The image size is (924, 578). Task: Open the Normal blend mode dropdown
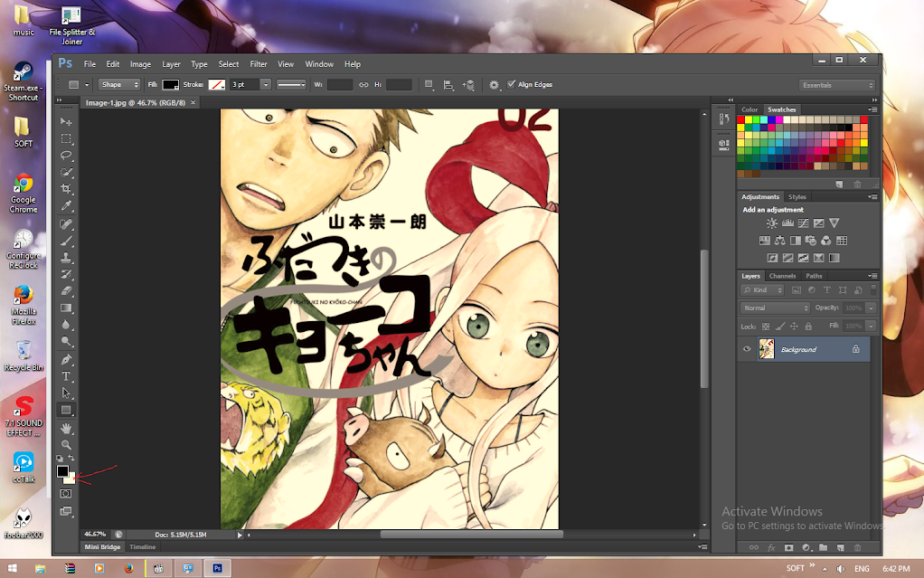click(775, 308)
